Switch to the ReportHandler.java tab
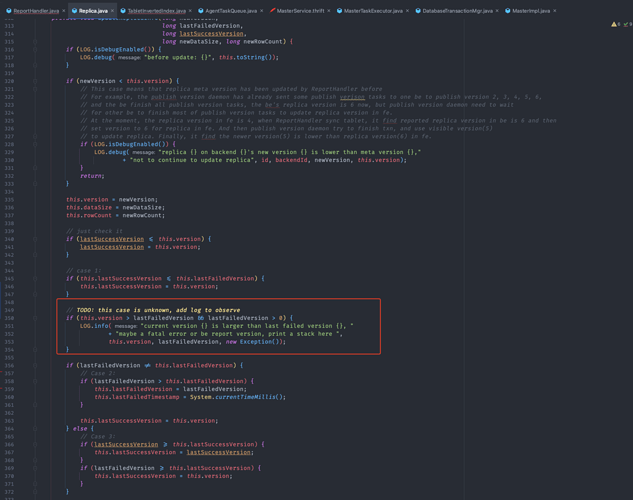Image resolution: width=633 pixels, height=500 pixels. pyautogui.click(x=35, y=11)
